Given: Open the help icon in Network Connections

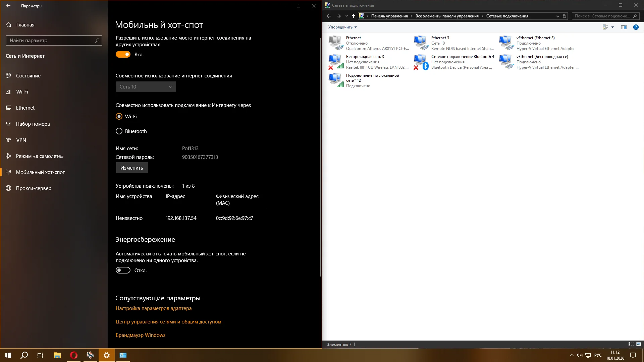Looking at the screenshot, I should (636, 27).
